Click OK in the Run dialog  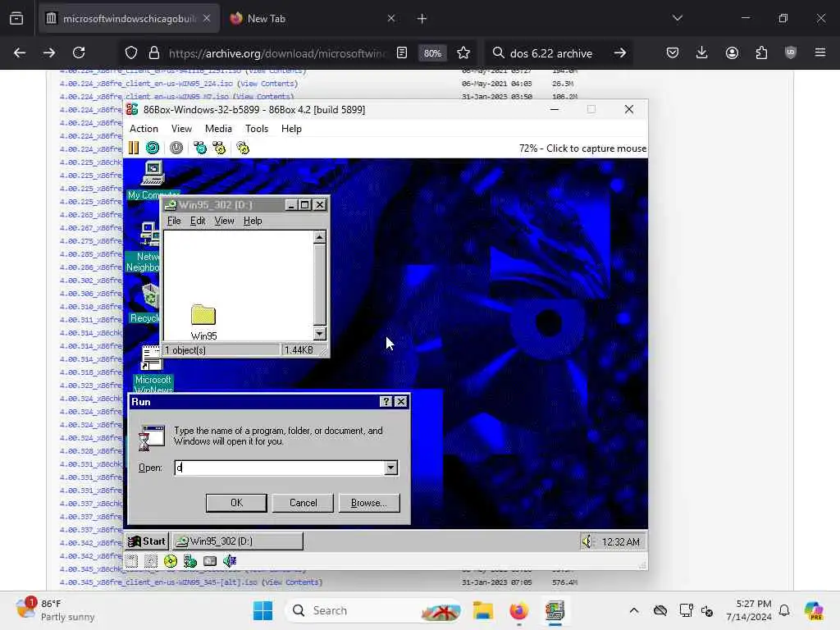click(236, 503)
